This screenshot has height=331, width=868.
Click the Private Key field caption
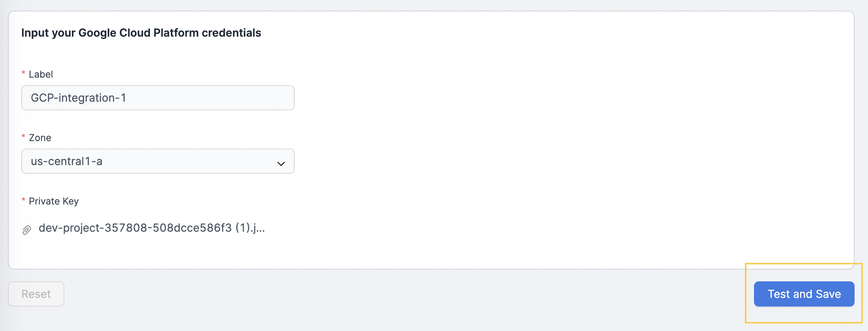click(x=54, y=201)
